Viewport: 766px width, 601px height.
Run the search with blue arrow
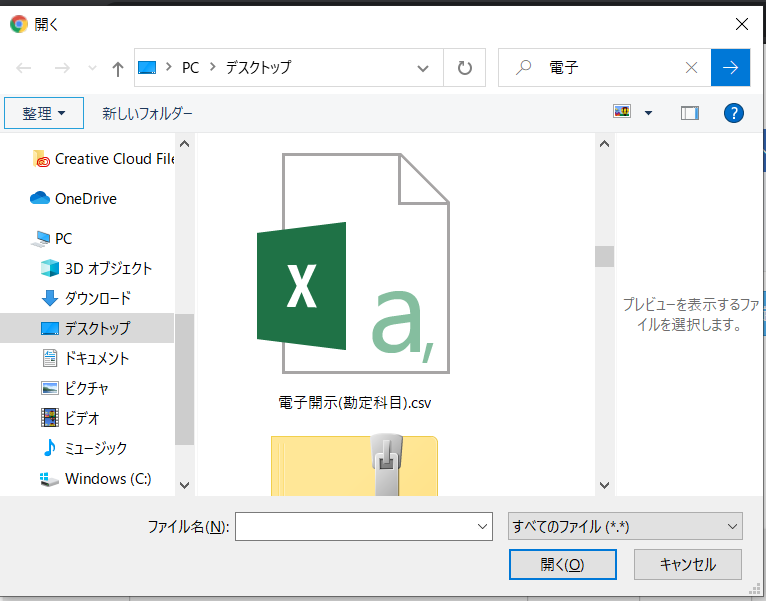point(730,67)
